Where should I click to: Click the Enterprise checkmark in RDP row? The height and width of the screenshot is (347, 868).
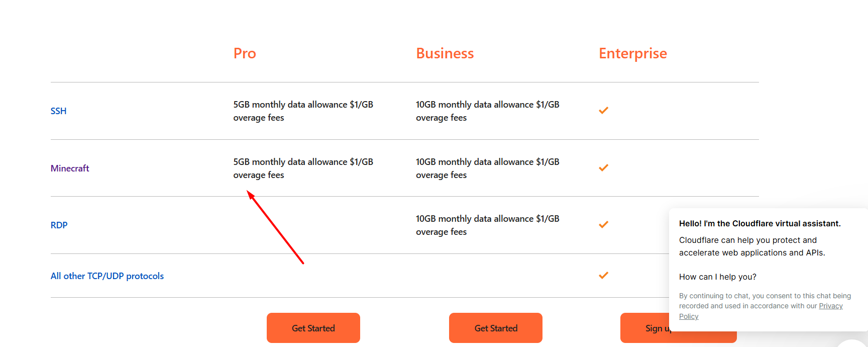603,225
